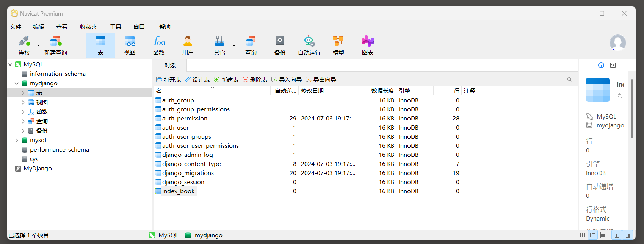Select the 查询 query toolbar icon

[x=251, y=45]
